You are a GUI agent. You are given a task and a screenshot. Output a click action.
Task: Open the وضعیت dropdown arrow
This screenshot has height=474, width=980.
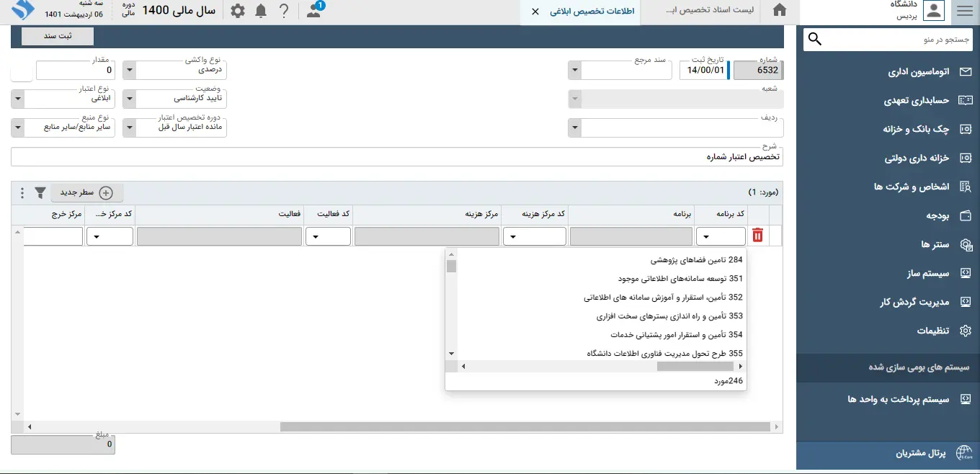129,98
